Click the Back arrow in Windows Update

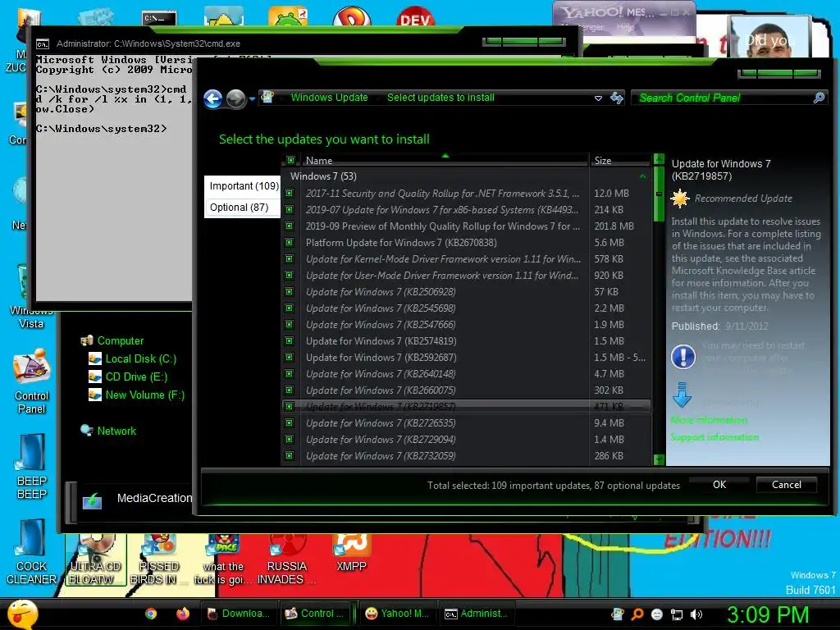tap(213, 98)
